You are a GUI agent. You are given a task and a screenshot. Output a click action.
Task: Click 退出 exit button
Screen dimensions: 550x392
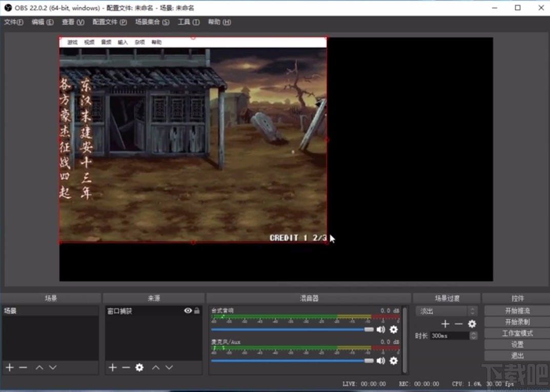517,355
